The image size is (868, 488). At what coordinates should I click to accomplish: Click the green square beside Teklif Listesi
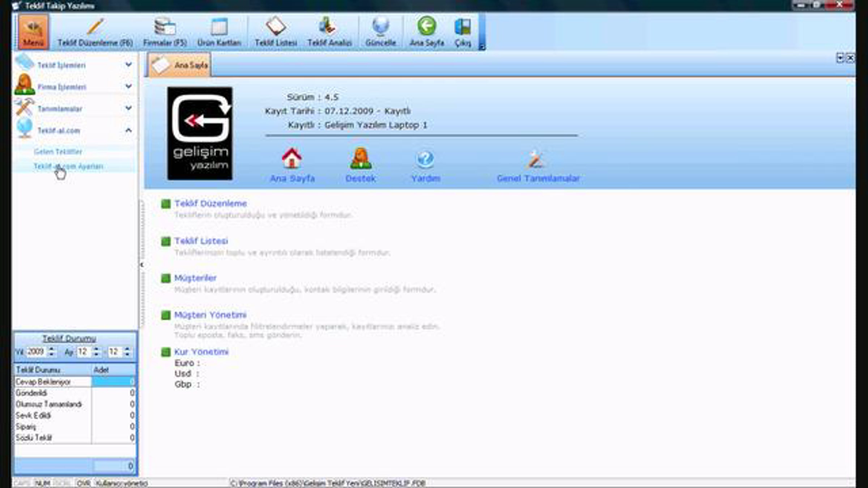[166, 241]
